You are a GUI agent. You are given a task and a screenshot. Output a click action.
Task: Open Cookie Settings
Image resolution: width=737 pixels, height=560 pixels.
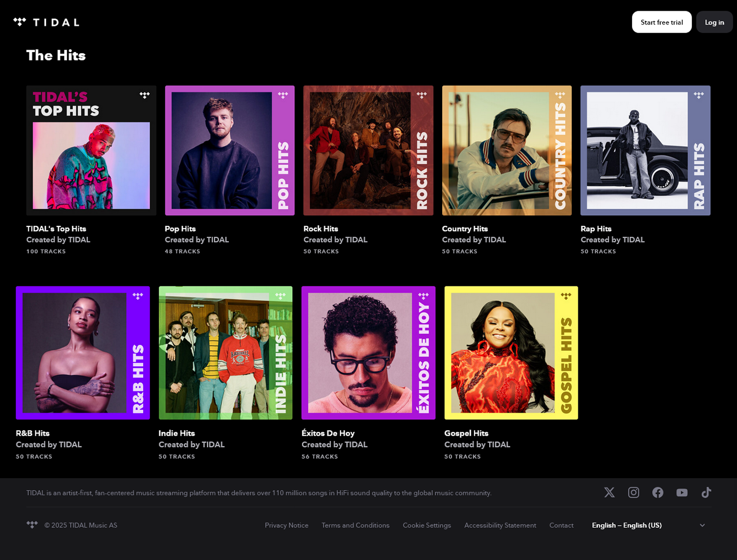(427, 525)
